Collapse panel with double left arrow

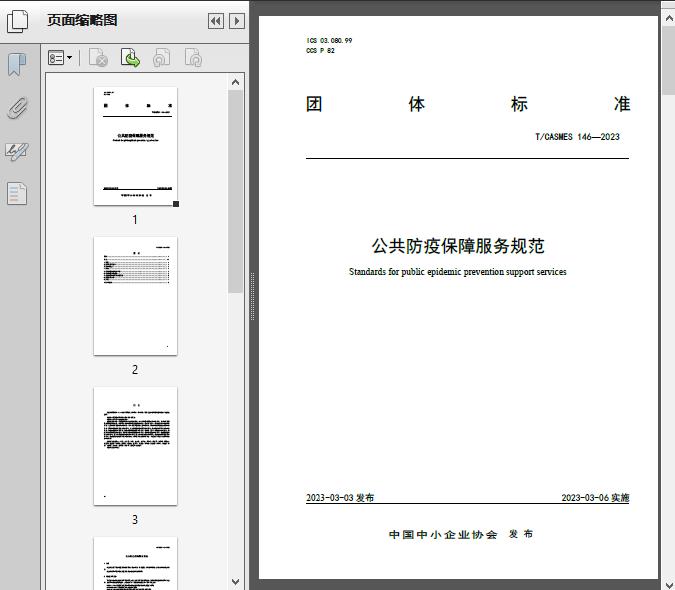click(x=215, y=21)
